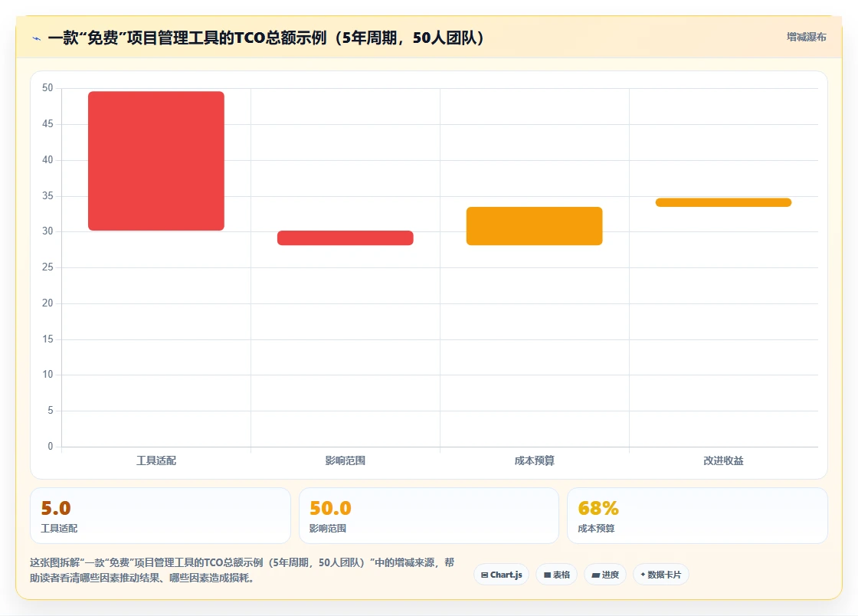
Task: Click the y-axis value 20
Action: point(47,303)
